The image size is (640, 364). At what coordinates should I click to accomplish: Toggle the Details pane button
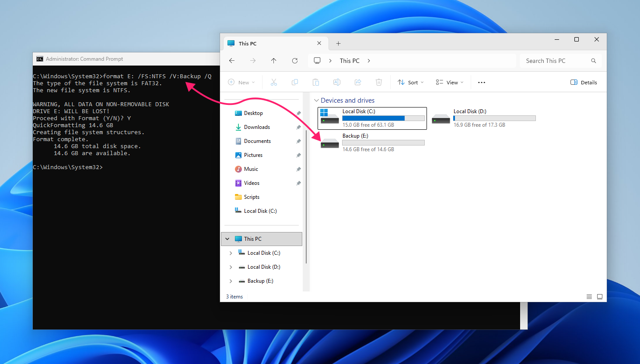click(x=584, y=82)
